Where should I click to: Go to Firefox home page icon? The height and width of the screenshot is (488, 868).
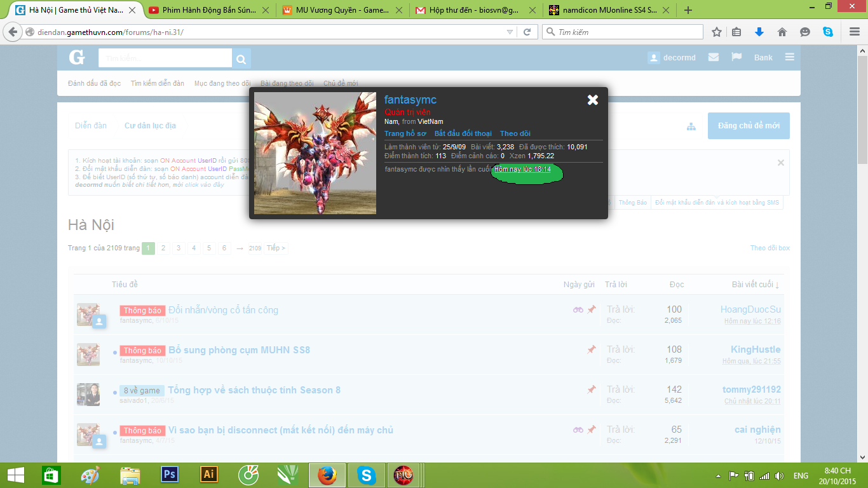click(x=782, y=32)
